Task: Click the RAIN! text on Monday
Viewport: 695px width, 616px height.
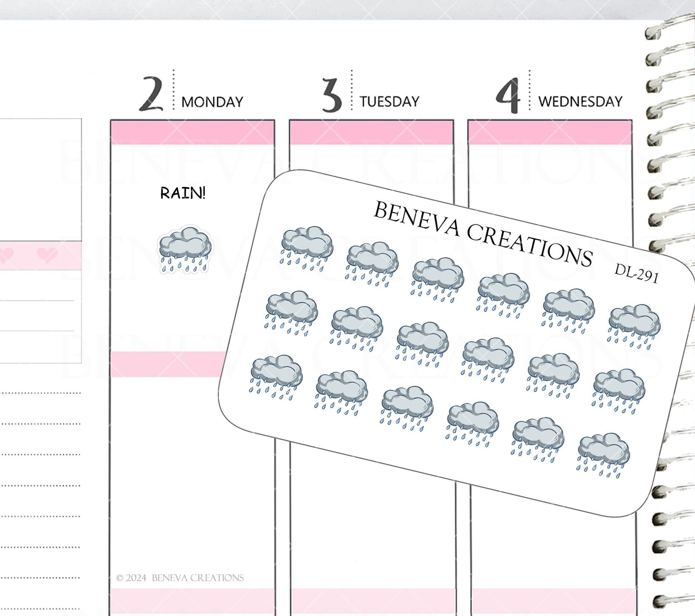Action: (x=183, y=193)
